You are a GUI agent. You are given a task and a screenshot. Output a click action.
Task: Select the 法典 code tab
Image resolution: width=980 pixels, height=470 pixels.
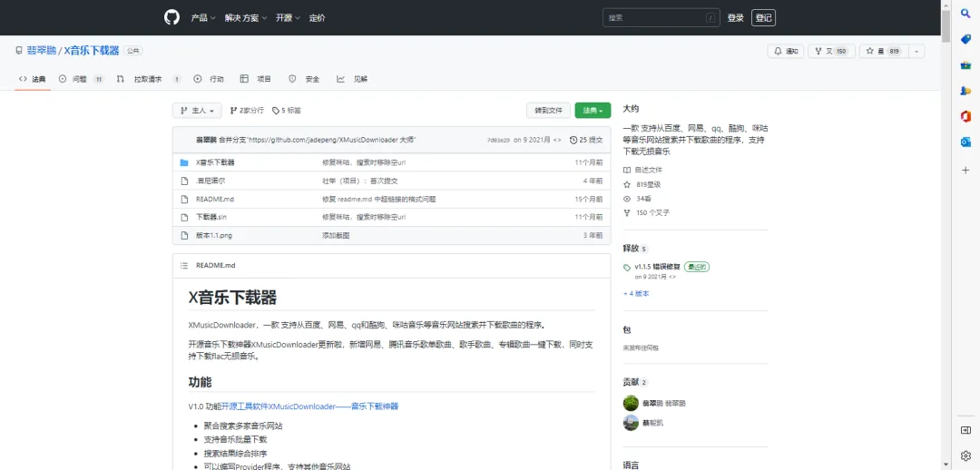click(x=33, y=79)
